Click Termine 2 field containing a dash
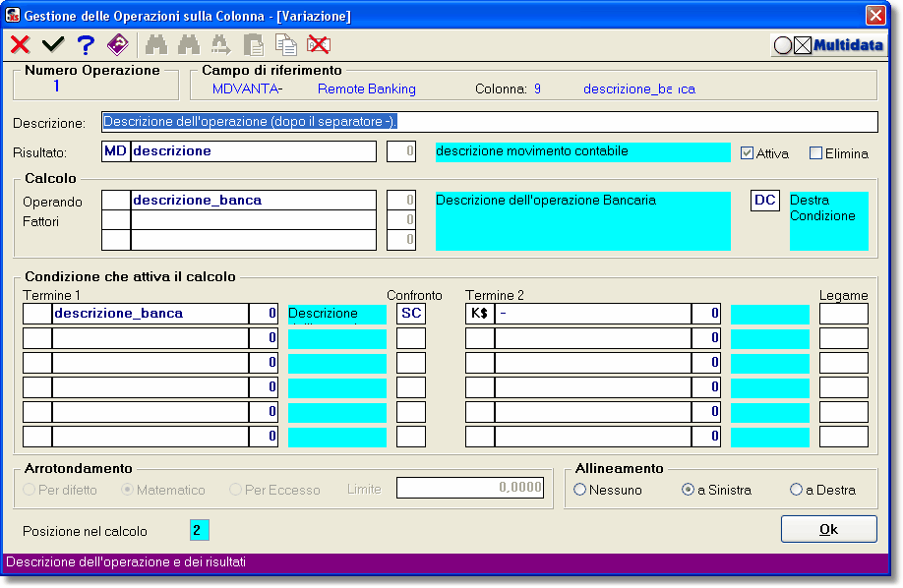This screenshot has width=903, height=588. pos(592,314)
